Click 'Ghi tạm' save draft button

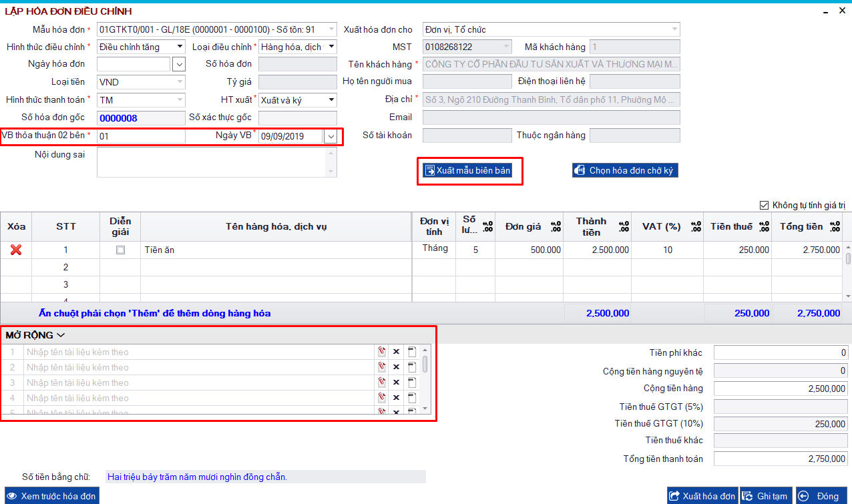(x=766, y=496)
